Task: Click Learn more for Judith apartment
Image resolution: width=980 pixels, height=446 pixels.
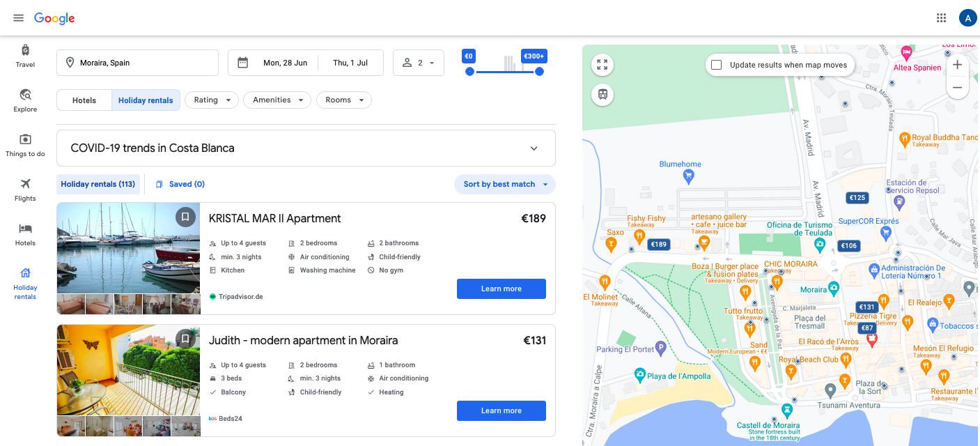Action: 501,410
